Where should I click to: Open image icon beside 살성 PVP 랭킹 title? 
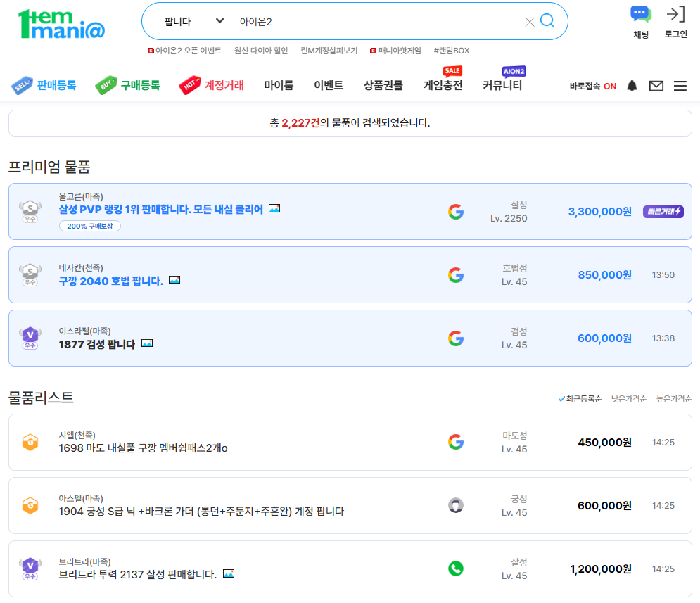274,208
